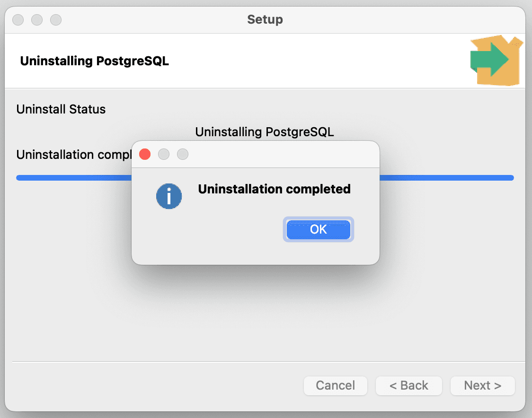Click the Next > button
Image resolution: width=532 pixels, height=418 pixels.
[x=482, y=385]
